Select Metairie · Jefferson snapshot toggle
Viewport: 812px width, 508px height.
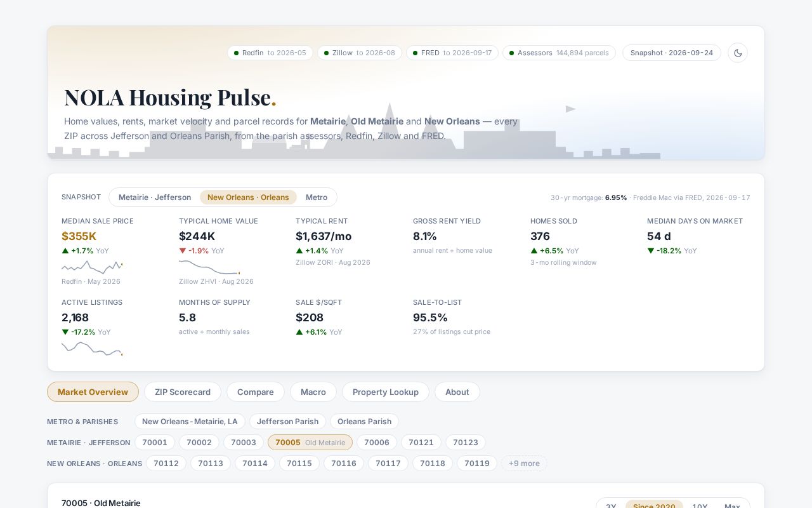155,197
